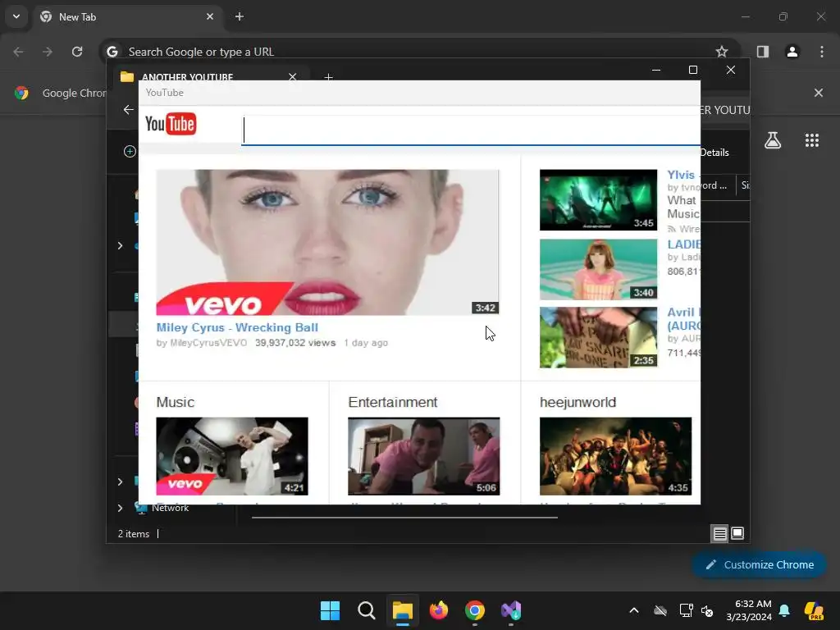Select the New Tab tab in Chrome

127,17
